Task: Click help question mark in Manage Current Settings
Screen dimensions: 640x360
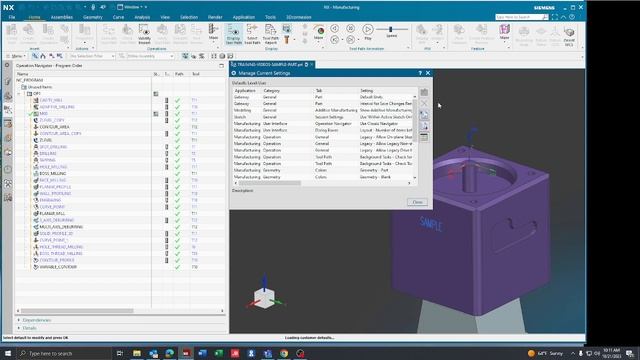Action: [420, 73]
